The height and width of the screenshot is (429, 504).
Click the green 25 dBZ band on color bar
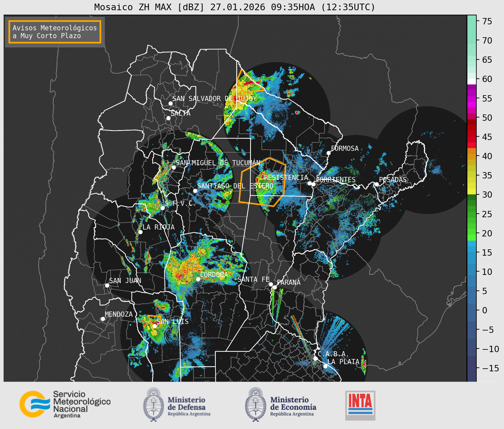click(x=472, y=214)
